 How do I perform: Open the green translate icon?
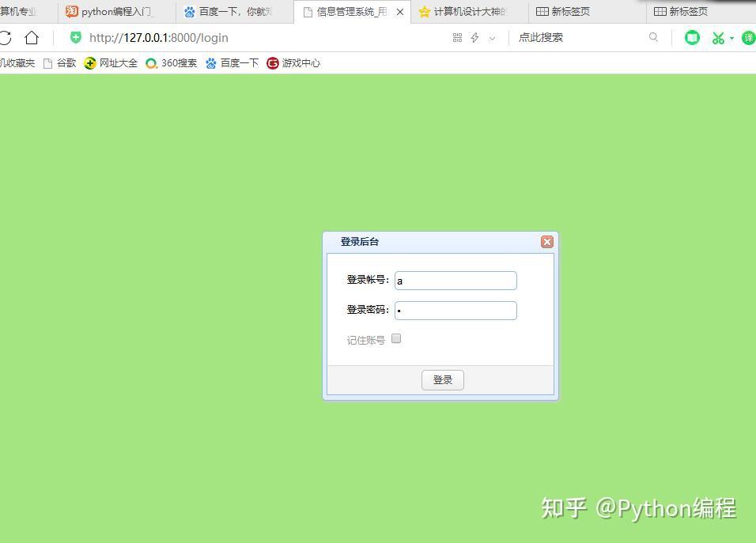pos(747,37)
